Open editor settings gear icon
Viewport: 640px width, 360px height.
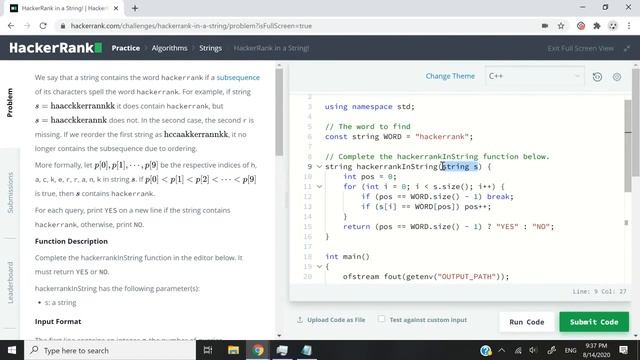[x=617, y=76]
